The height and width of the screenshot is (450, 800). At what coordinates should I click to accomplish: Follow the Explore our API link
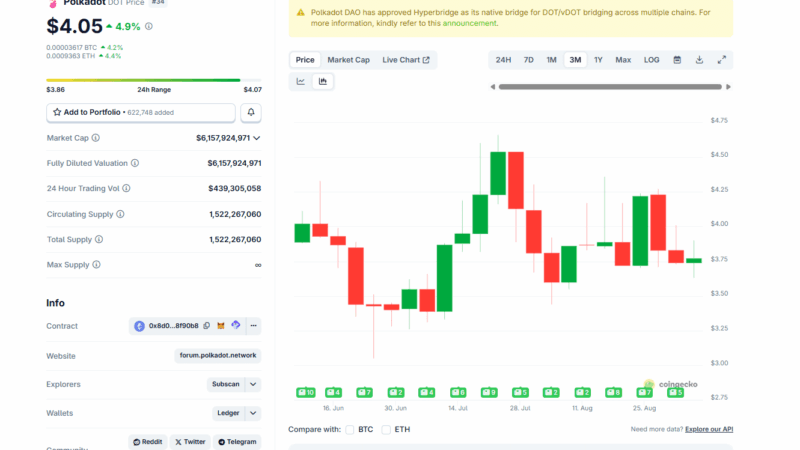[709, 429]
